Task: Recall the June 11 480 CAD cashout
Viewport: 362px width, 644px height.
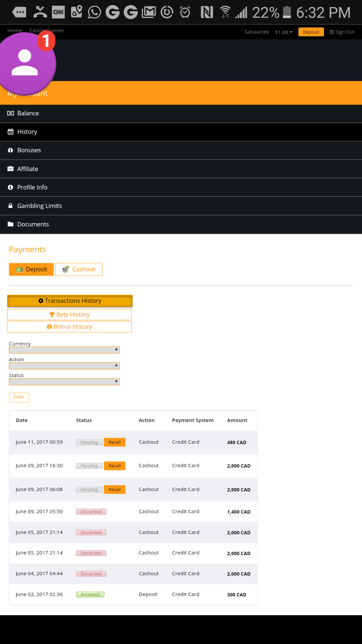Action: click(115, 442)
